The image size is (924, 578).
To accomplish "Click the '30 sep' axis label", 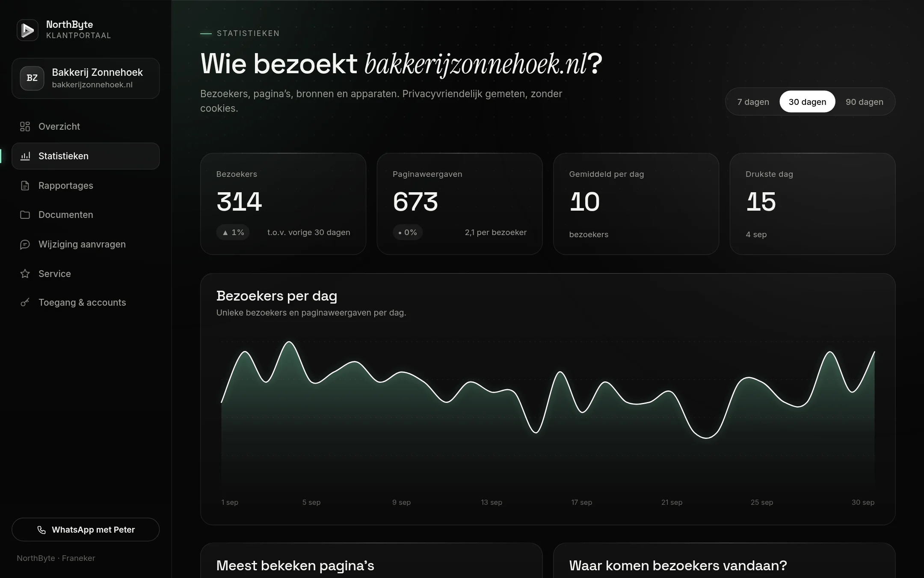I will click(x=863, y=502).
